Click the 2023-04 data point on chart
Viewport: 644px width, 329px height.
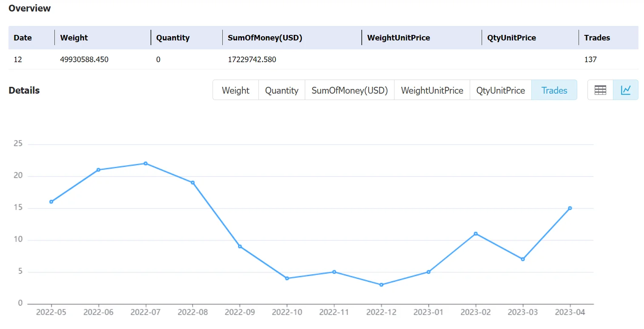coord(570,208)
